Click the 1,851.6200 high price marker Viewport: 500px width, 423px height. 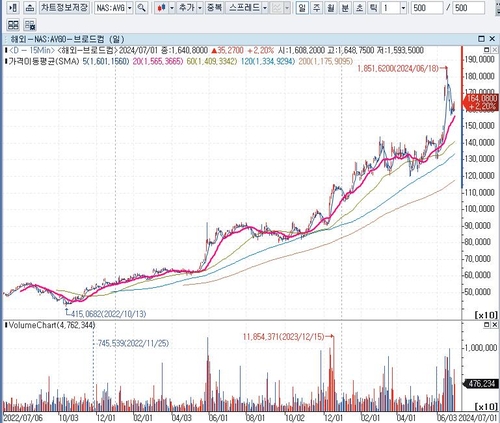398,69
